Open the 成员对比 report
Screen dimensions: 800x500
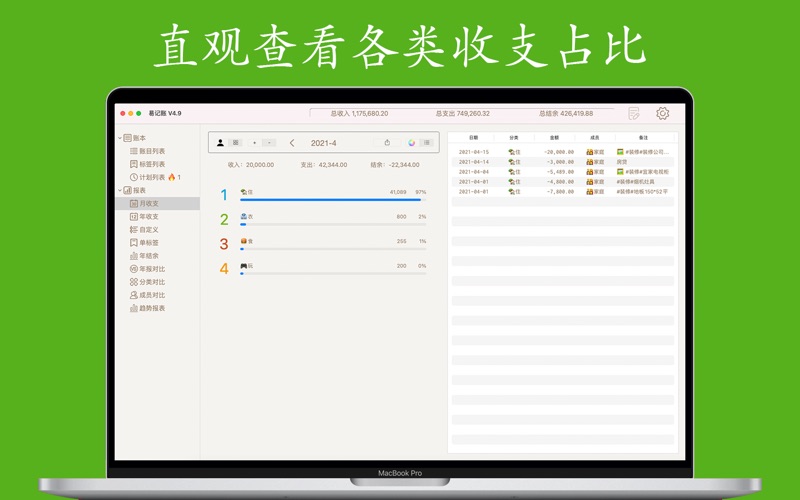point(147,295)
